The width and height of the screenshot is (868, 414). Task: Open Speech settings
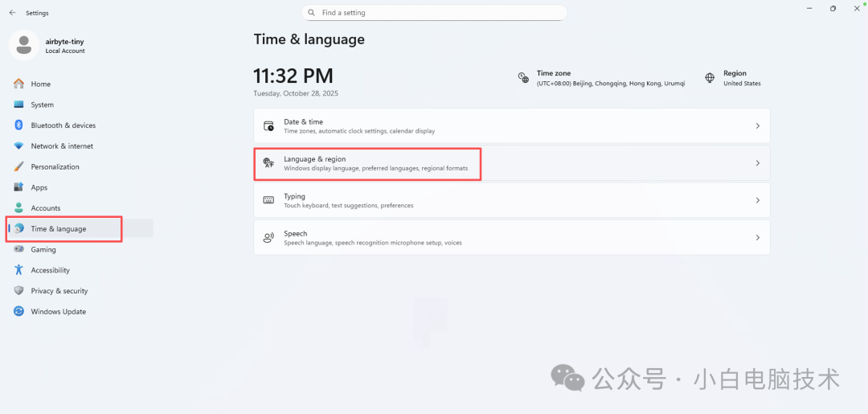click(x=511, y=237)
